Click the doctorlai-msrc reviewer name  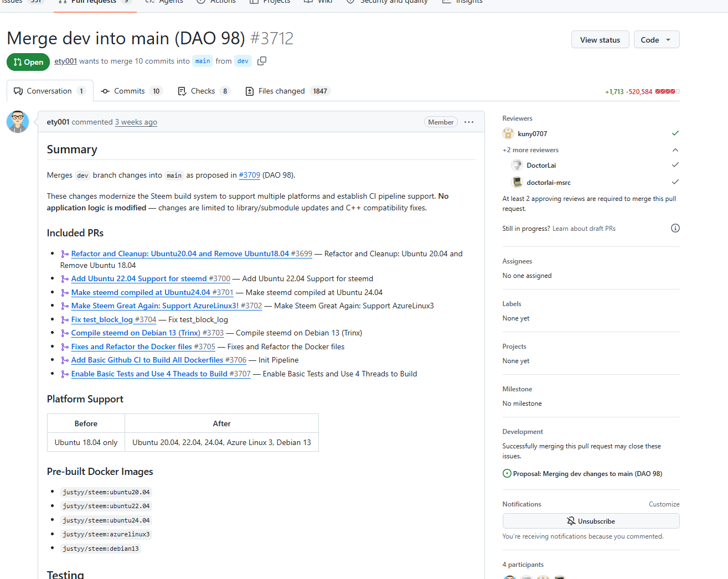549,182
